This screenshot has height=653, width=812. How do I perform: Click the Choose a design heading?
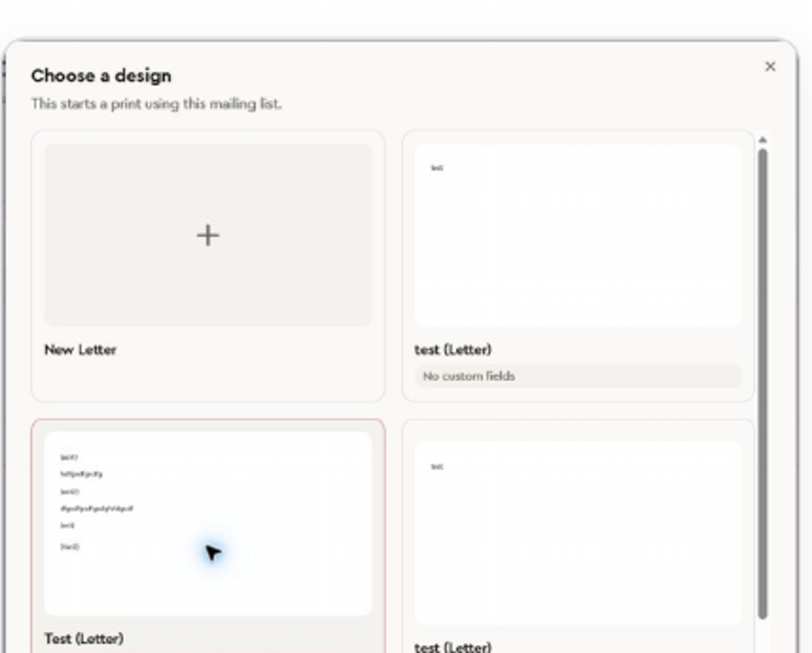pos(101,76)
